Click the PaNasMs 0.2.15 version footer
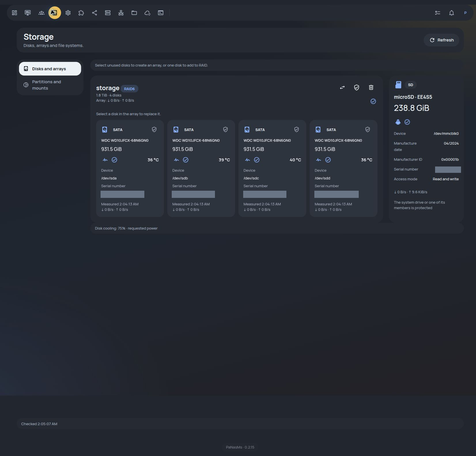Screen dimensions: 476x456 240,447
